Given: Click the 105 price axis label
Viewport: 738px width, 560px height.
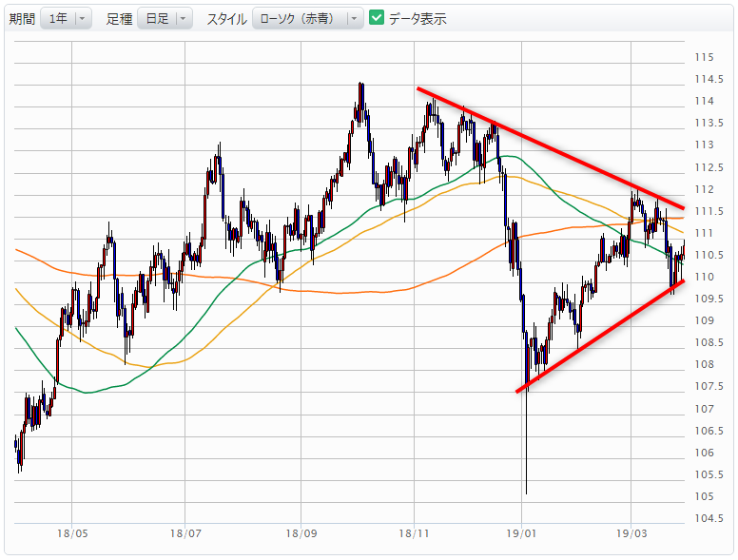Looking at the screenshot, I should tap(704, 496).
